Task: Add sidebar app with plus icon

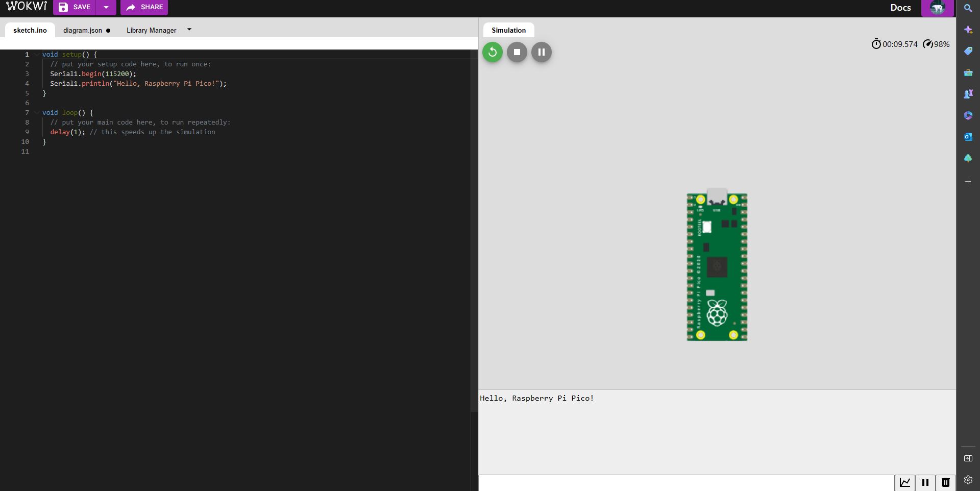Action: pos(968,181)
